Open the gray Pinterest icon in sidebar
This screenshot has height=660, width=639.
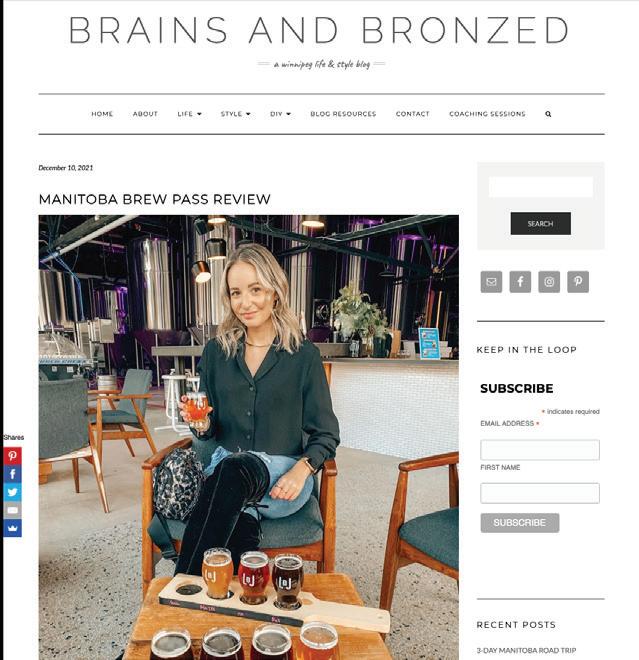(x=578, y=282)
